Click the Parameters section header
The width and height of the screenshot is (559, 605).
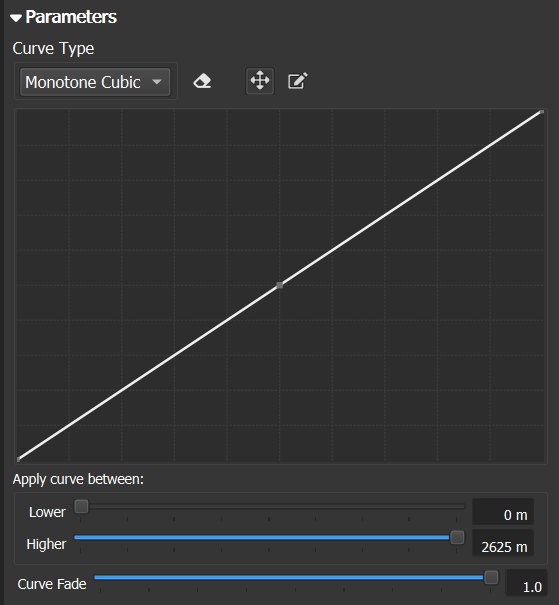point(71,17)
